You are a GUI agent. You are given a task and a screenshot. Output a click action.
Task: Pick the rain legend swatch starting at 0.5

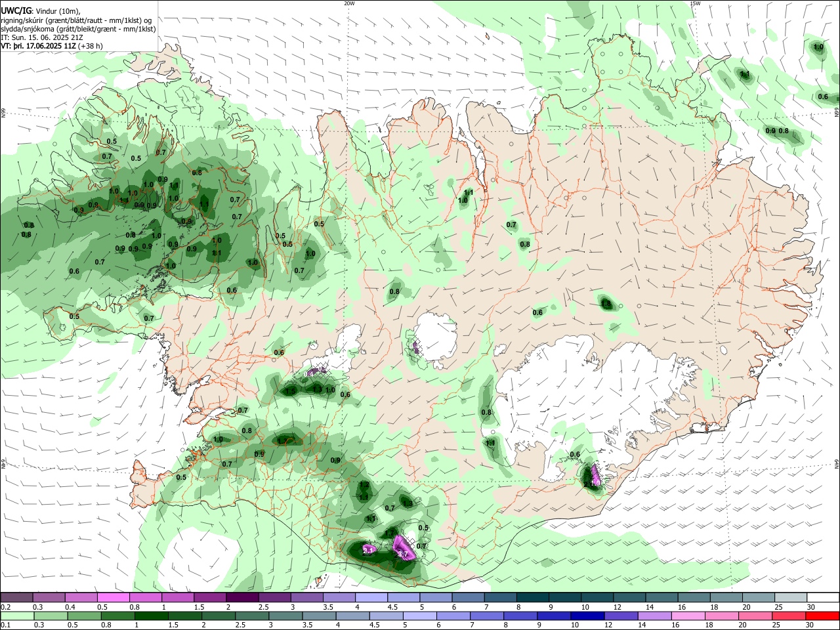pyautogui.click(x=83, y=616)
